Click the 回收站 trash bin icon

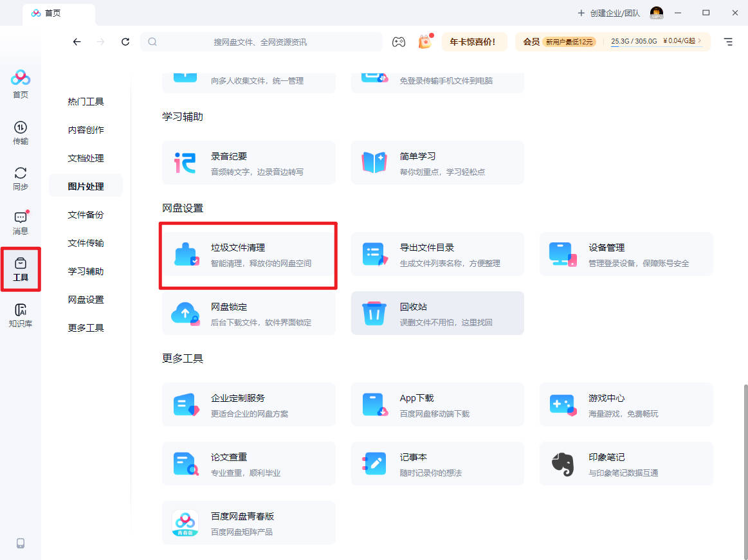click(374, 313)
